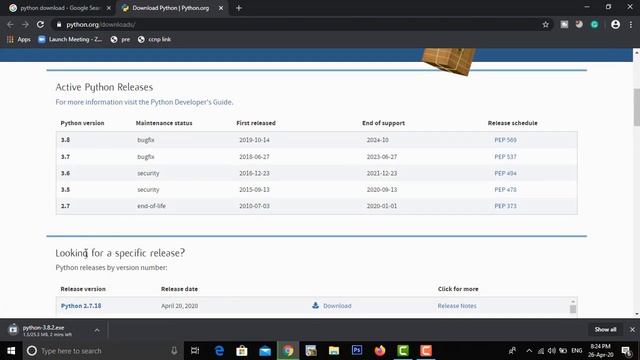Click Show all downloads
This screenshot has height=360, width=640.
pos(605,329)
